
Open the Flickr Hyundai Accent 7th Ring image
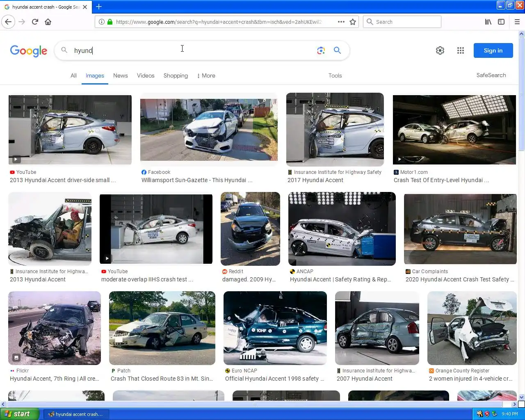(x=55, y=328)
